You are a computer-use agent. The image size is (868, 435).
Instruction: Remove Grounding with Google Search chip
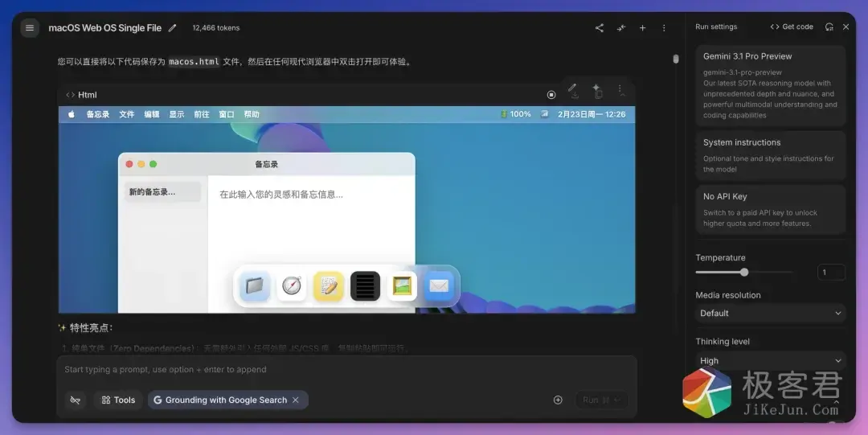point(296,400)
